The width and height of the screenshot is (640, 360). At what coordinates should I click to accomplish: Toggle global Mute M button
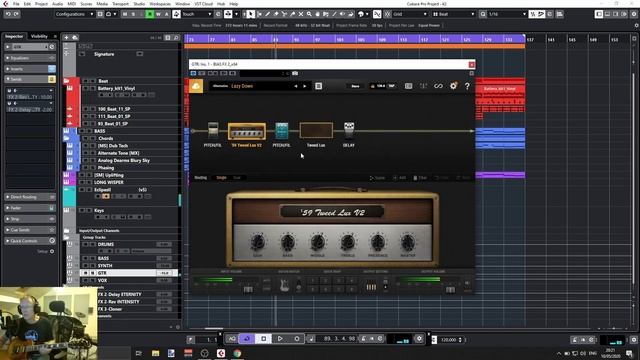pos(125,14)
